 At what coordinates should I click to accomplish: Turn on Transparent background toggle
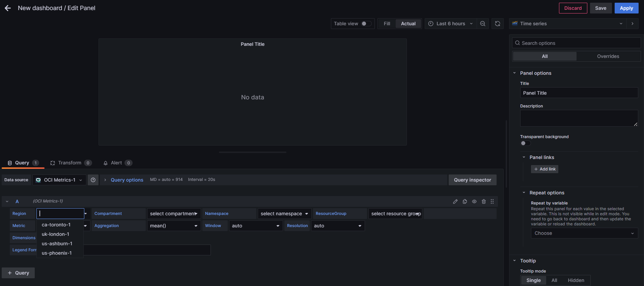(x=525, y=143)
